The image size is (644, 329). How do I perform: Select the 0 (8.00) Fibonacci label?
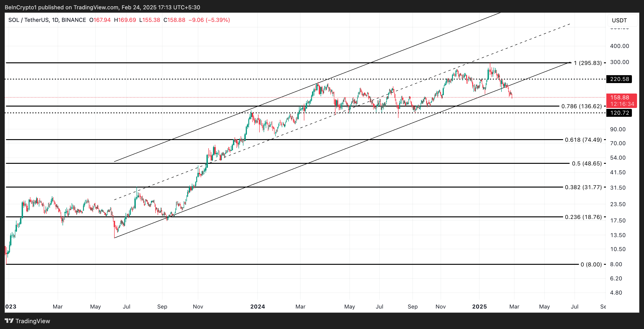tap(591, 265)
